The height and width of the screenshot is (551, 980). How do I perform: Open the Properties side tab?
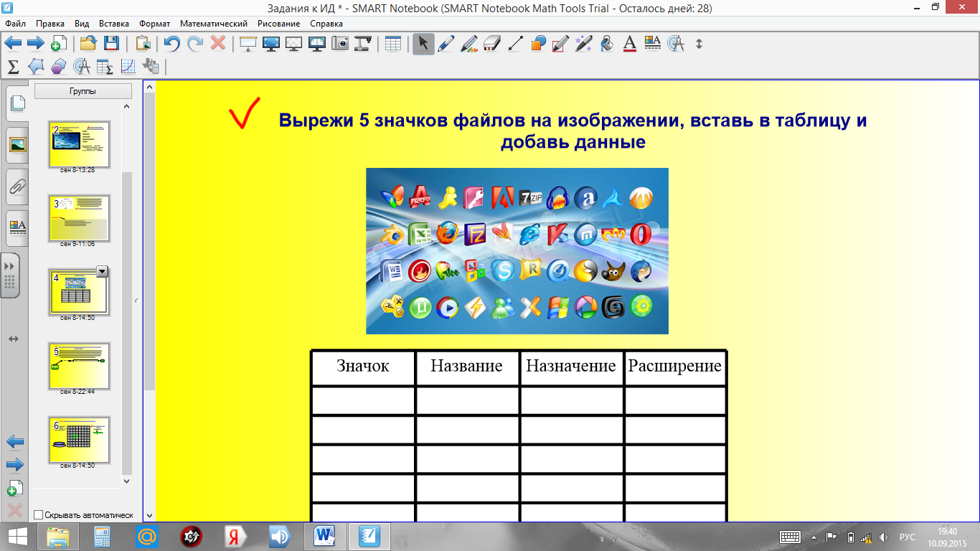pos(17,229)
